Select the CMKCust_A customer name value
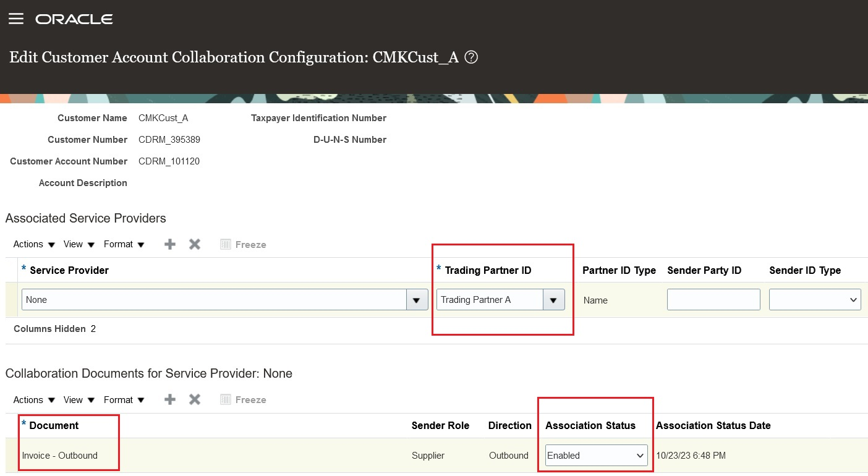 163,117
